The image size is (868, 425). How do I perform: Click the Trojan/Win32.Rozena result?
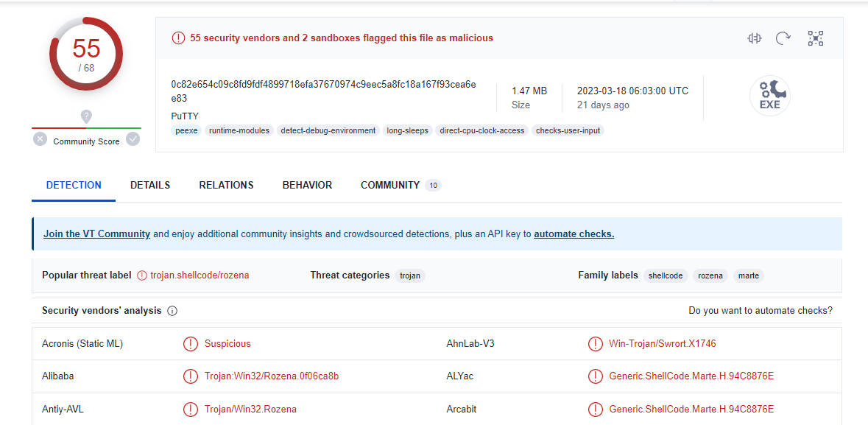[250, 410]
